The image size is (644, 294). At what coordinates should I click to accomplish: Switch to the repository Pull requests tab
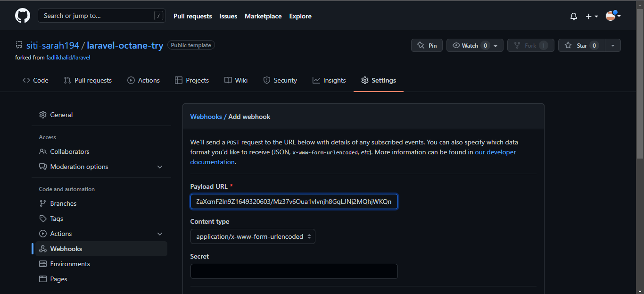[x=88, y=80]
